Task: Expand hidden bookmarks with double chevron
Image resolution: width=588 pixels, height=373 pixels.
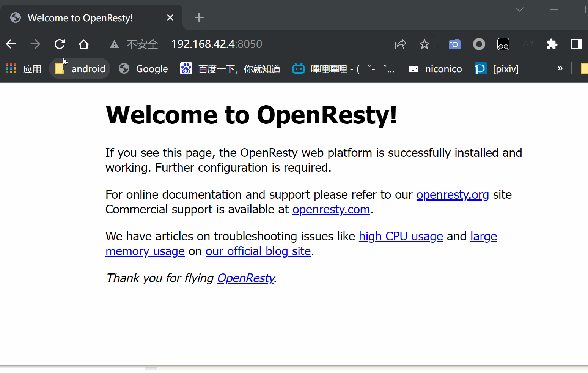Action: tap(560, 68)
